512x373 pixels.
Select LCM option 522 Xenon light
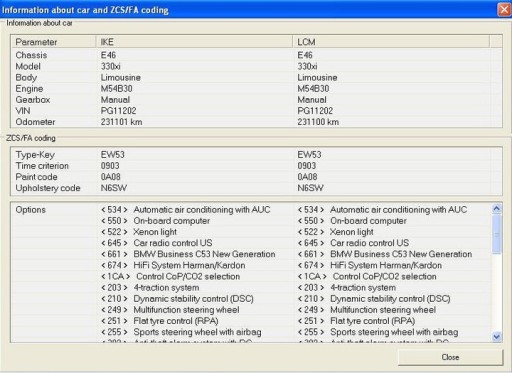[335, 232]
